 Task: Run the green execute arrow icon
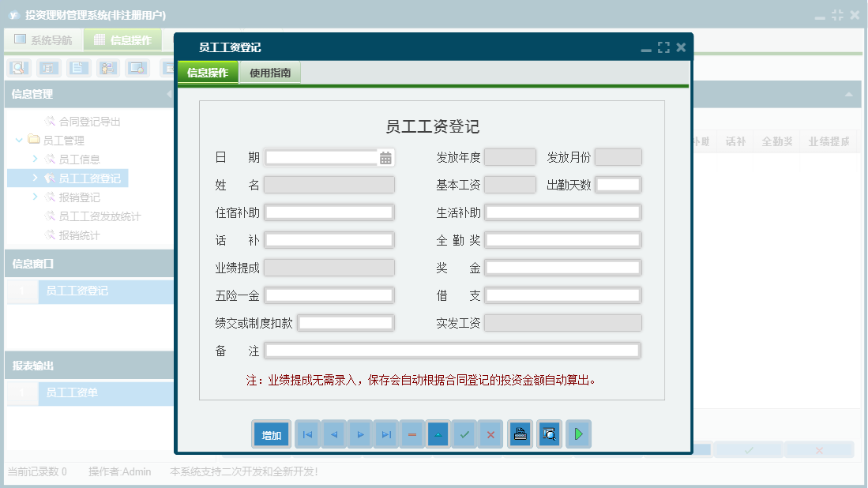pos(578,434)
